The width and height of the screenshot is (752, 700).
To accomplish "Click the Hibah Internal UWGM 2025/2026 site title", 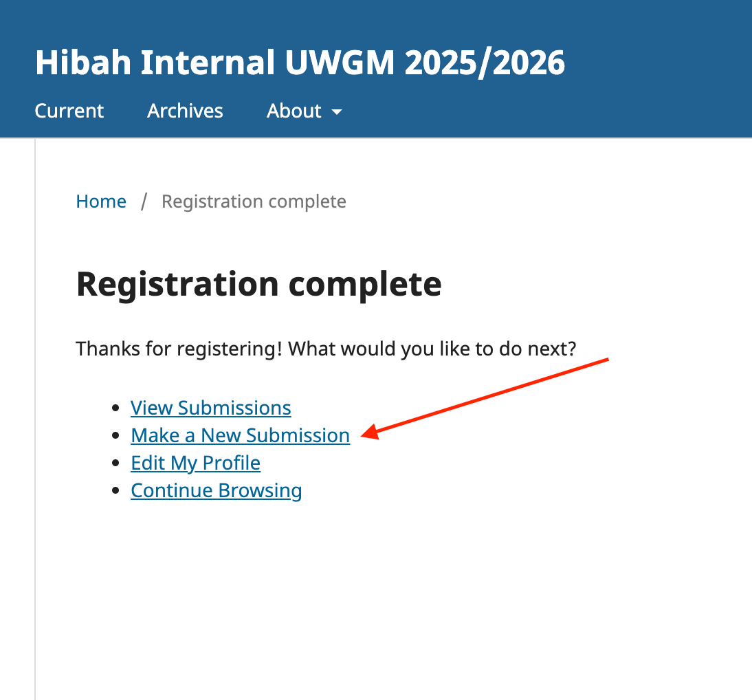I will pos(300,63).
